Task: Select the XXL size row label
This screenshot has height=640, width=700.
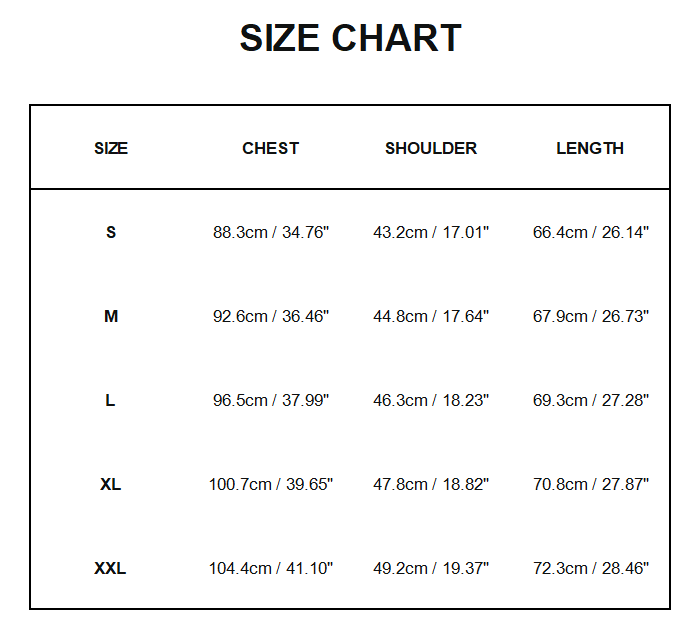Action: [111, 568]
